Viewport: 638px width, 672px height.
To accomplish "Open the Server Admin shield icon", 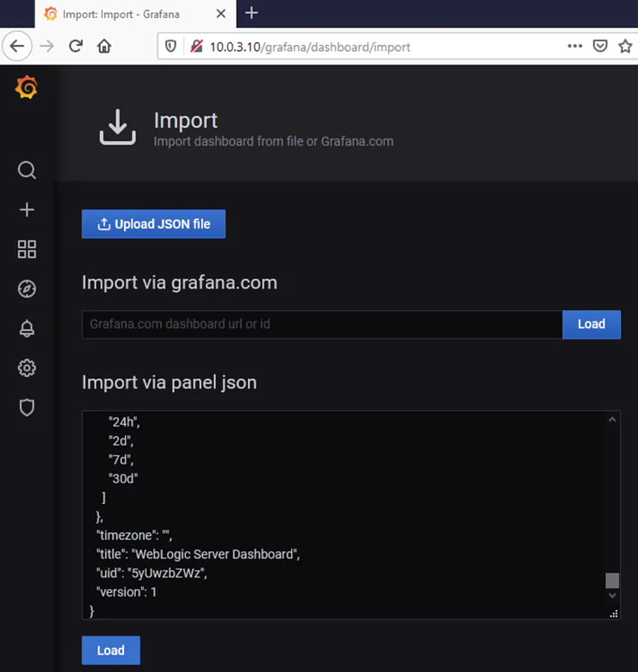I will click(27, 408).
